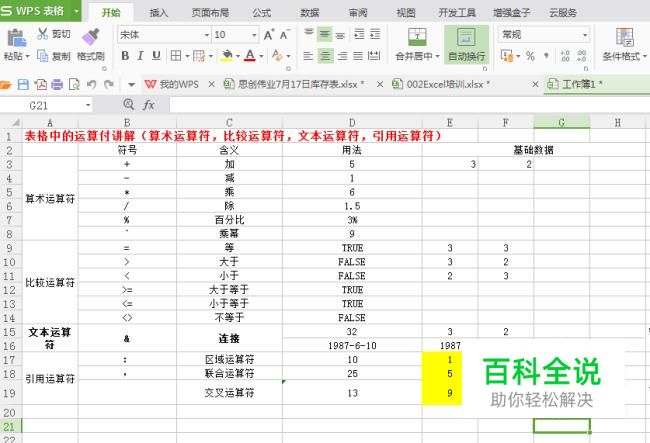Open the font name dropdown
The image size is (650, 443).
[x=206, y=35]
